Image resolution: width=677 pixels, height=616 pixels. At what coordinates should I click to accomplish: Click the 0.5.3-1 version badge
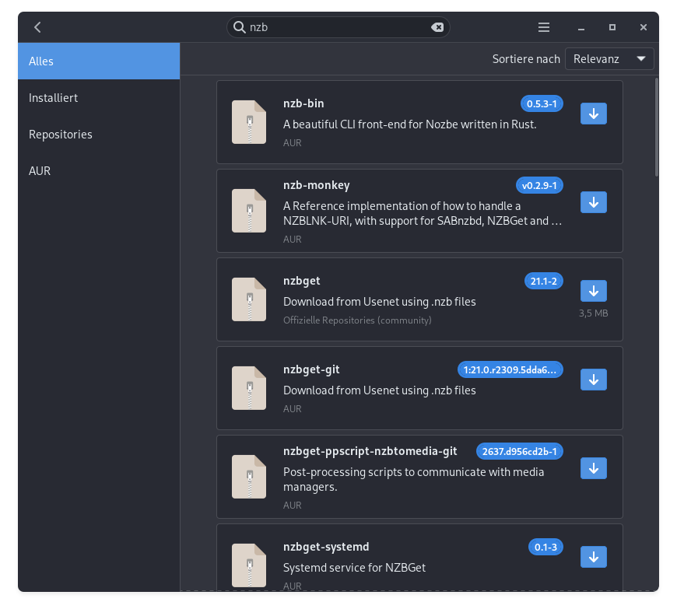(x=542, y=103)
